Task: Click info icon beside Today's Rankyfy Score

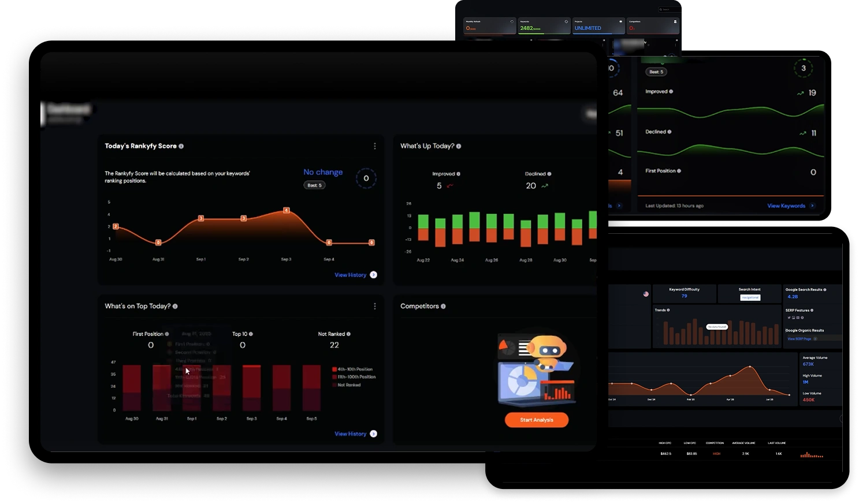Action: click(181, 146)
